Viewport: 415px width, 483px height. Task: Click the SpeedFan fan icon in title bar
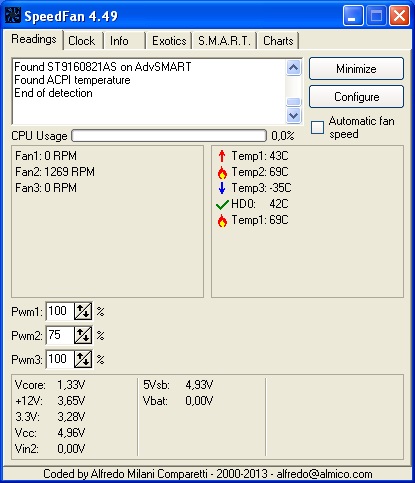pyautogui.click(x=13, y=15)
